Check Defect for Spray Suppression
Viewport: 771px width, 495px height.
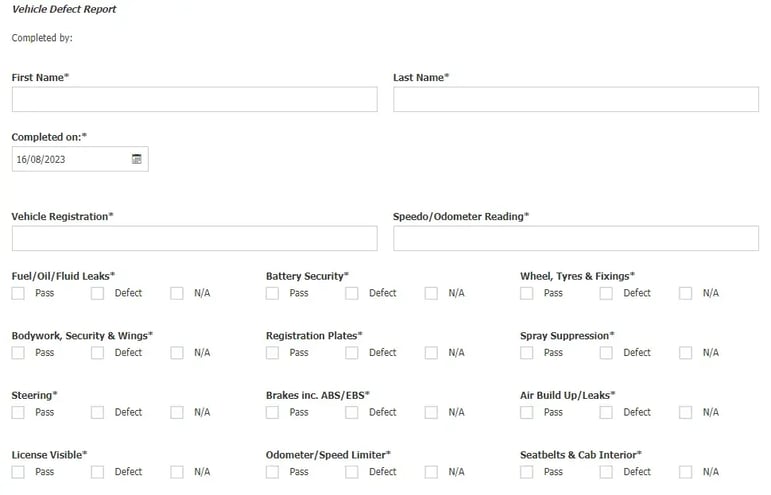pos(606,353)
